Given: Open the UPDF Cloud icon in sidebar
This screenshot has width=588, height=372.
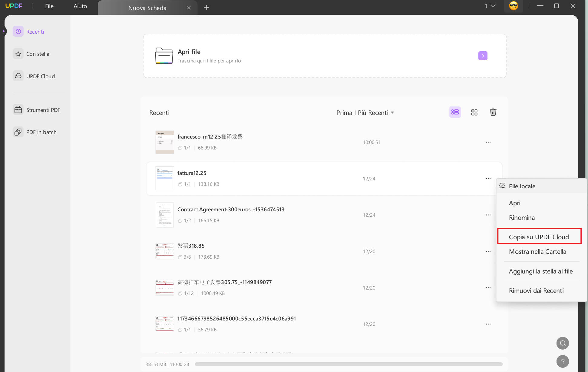Looking at the screenshot, I should click(18, 76).
